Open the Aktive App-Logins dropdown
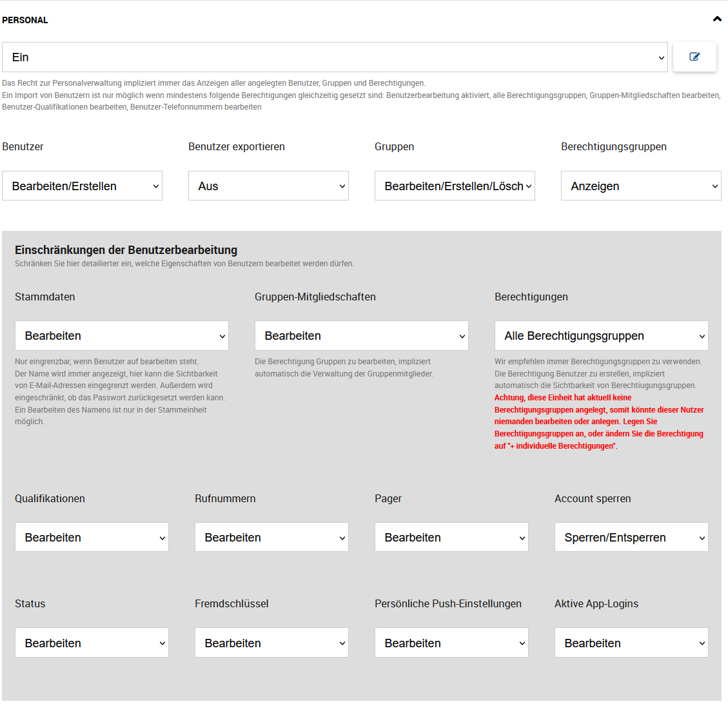Image resolution: width=728 pixels, height=713 pixels. tap(631, 643)
